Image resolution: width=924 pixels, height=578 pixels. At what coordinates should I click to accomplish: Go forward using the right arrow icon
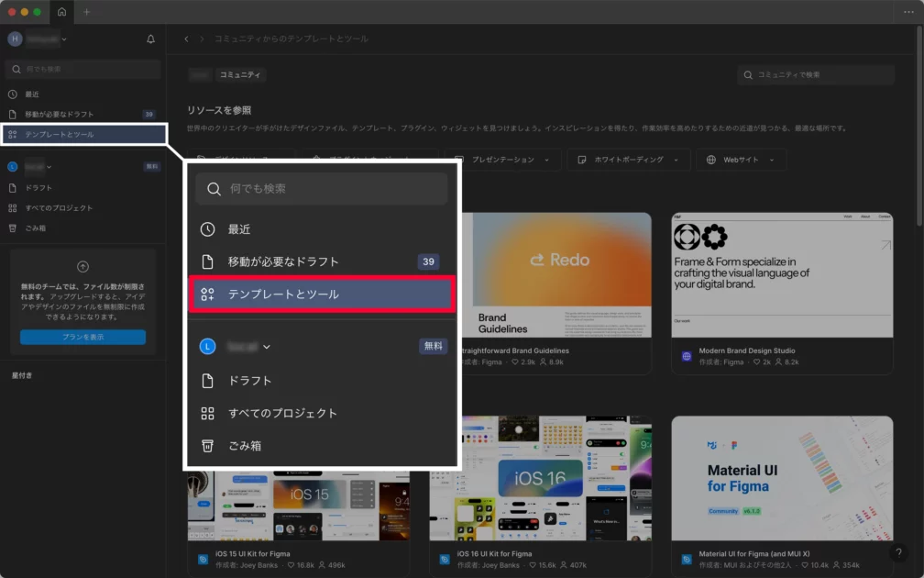point(202,39)
